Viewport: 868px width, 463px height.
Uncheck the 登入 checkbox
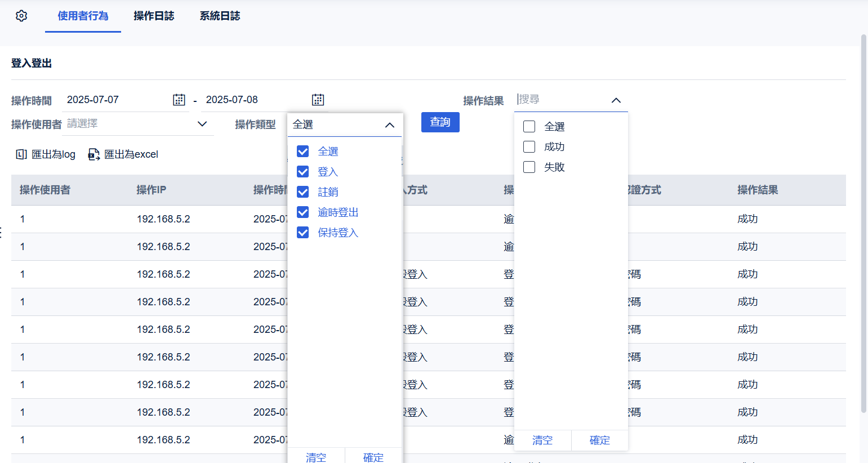pyautogui.click(x=303, y=172)
